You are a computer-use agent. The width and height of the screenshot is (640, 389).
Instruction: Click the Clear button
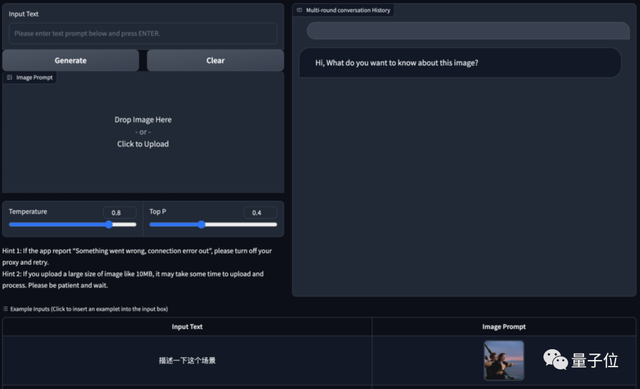(215, 60)
